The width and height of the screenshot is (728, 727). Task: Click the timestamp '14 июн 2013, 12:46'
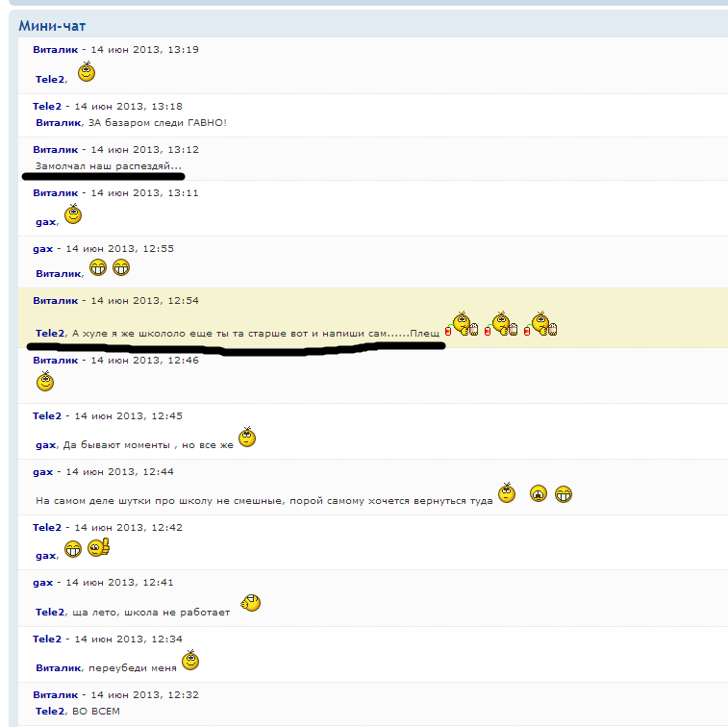pyautogui.click(x=145, y=361)
